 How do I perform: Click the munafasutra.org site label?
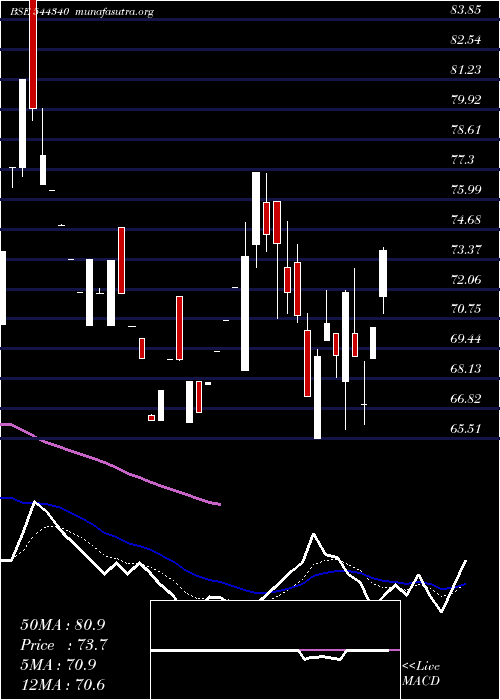tap(115, 12)
